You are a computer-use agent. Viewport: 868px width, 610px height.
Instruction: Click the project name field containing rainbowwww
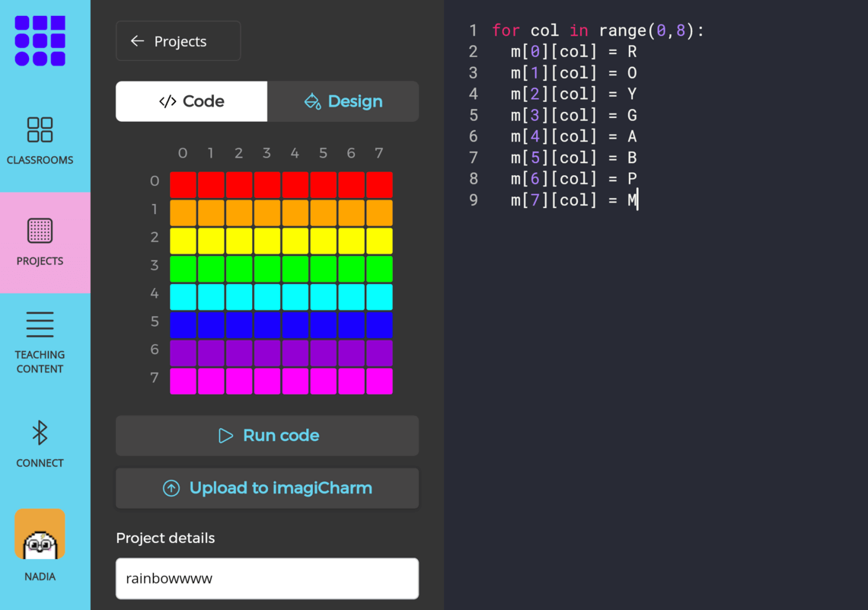(266, 579)
